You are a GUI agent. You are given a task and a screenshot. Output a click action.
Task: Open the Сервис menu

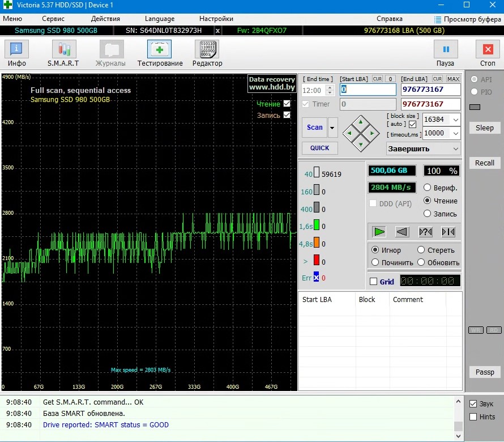coord(53,19)
